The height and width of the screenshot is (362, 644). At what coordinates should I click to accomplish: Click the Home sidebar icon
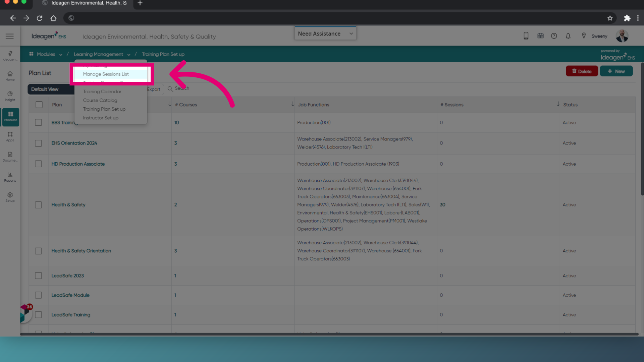click(10, 76)
